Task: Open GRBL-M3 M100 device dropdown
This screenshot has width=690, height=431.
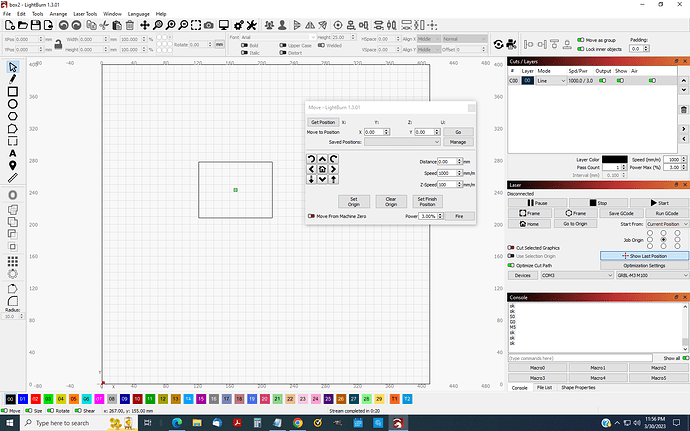Action: click(x=653, y=275)
